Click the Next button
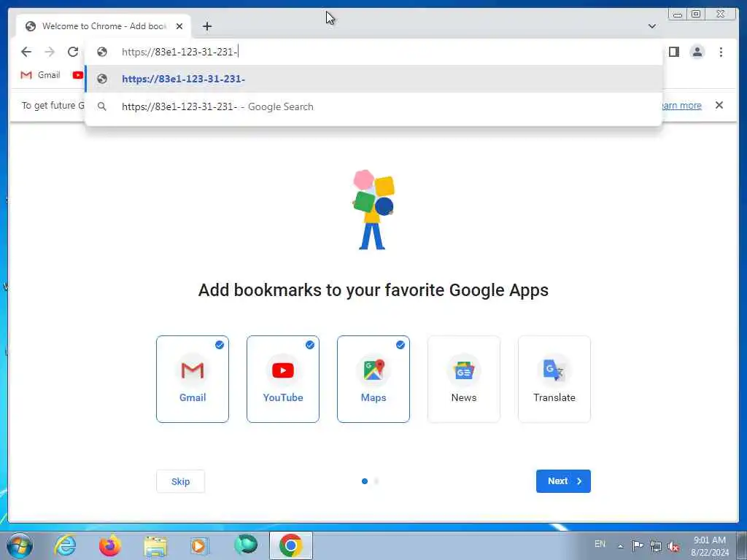 [x=563, y=481]
